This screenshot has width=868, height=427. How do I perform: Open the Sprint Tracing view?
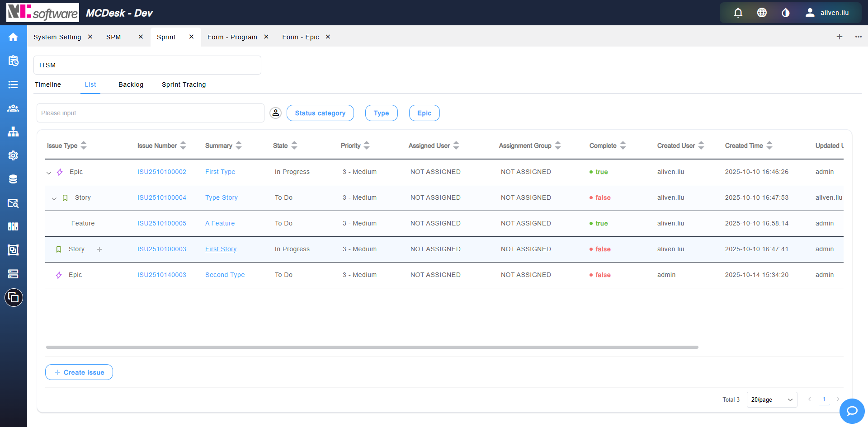click(184, 84)
